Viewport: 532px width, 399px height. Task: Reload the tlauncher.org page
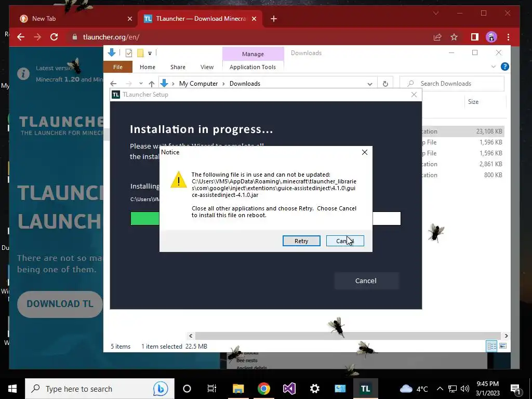(54, 37)
